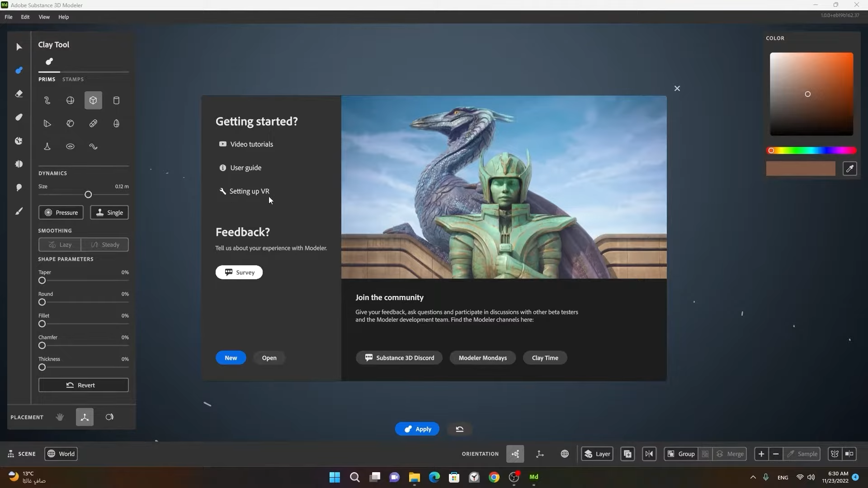
Task: Choose the cylinder primitive shape
Action: 116,100
